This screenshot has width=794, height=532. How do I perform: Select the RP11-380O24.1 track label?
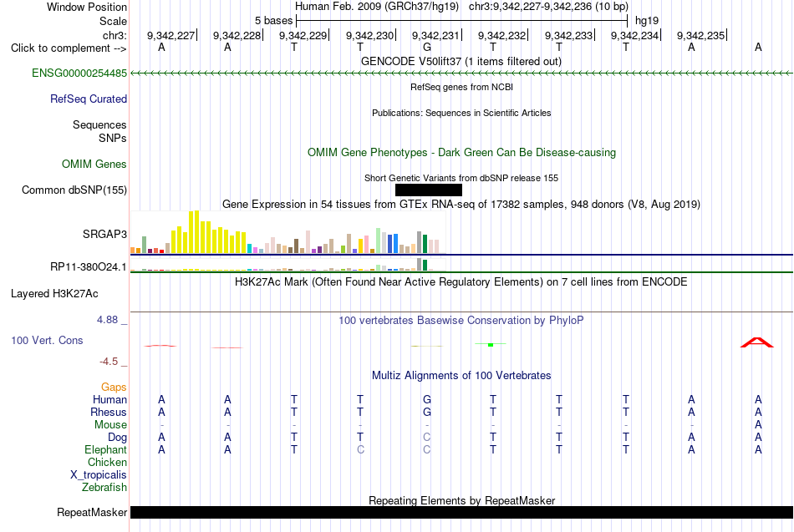point(88,266)
